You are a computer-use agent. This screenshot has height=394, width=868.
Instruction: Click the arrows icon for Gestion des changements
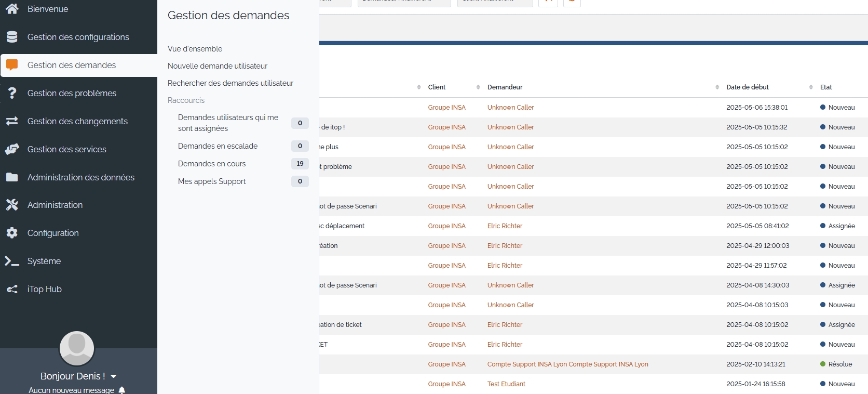click(12, 121)
